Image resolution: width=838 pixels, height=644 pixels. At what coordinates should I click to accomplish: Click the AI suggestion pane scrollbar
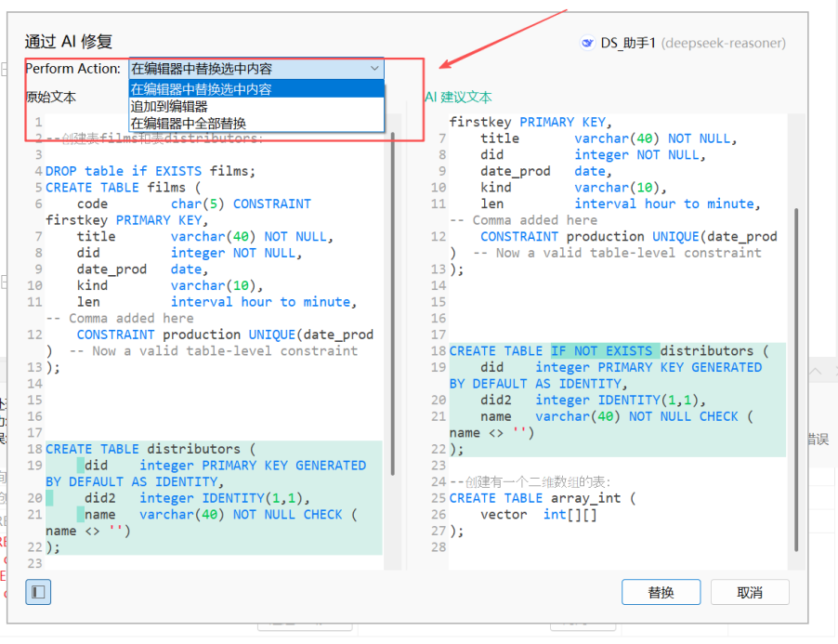(795, 372)
